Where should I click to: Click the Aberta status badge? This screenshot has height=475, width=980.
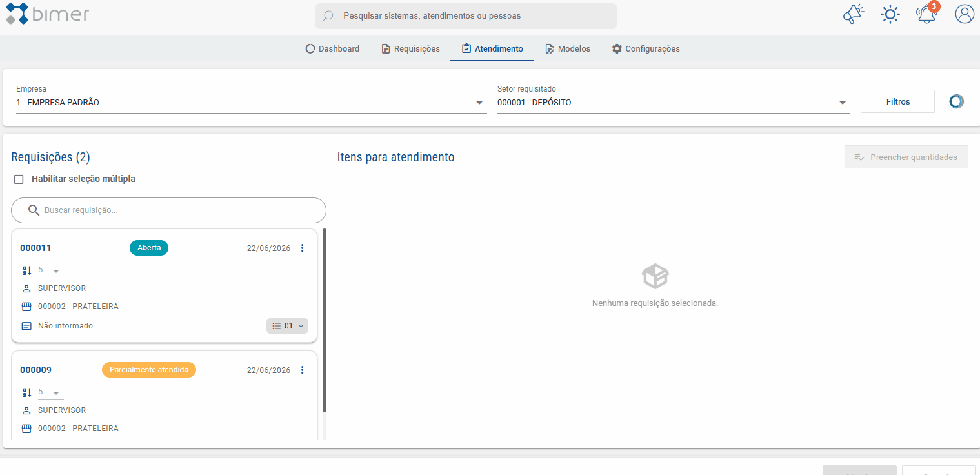point(149,248)
